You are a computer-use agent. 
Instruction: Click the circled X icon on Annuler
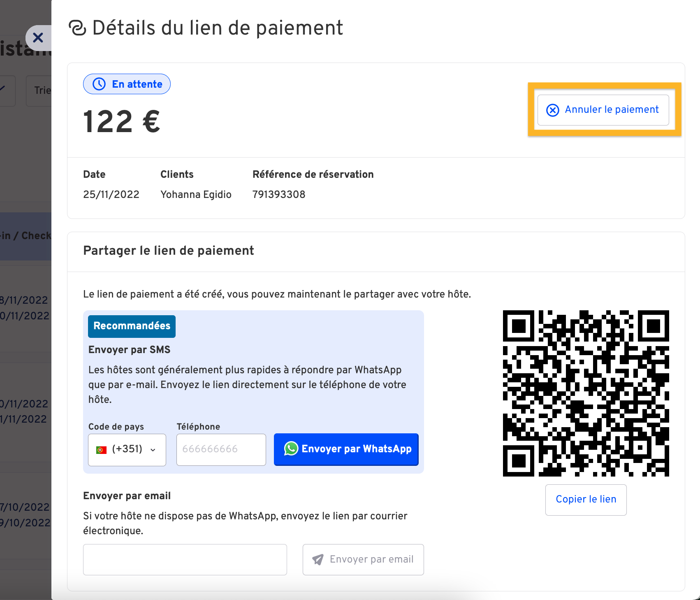(553, 110)
